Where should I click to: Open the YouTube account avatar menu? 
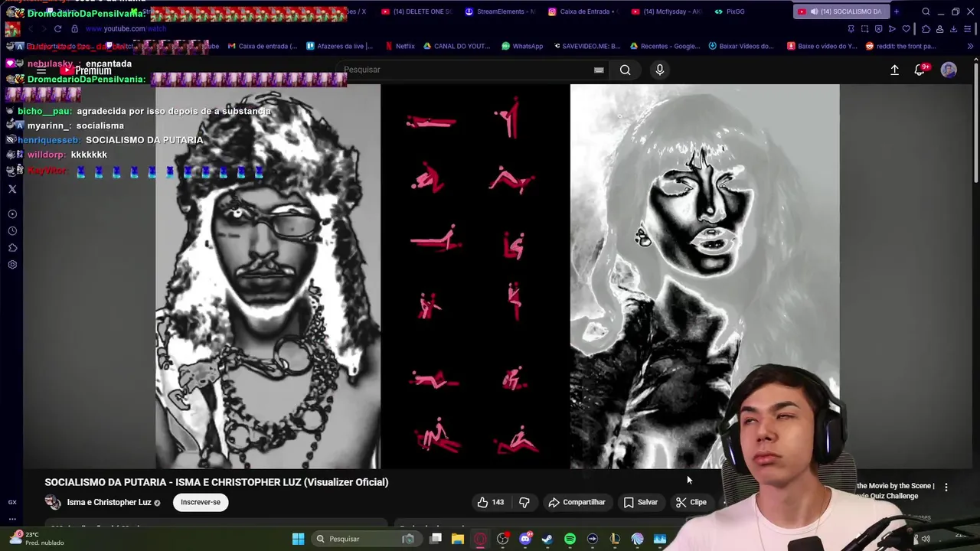tap(949, 70)
